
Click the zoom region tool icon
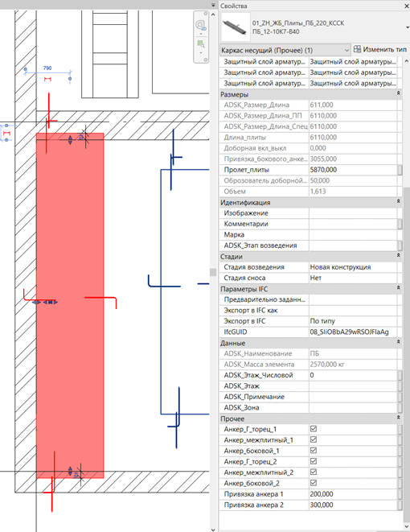click(x=201, y=43)
